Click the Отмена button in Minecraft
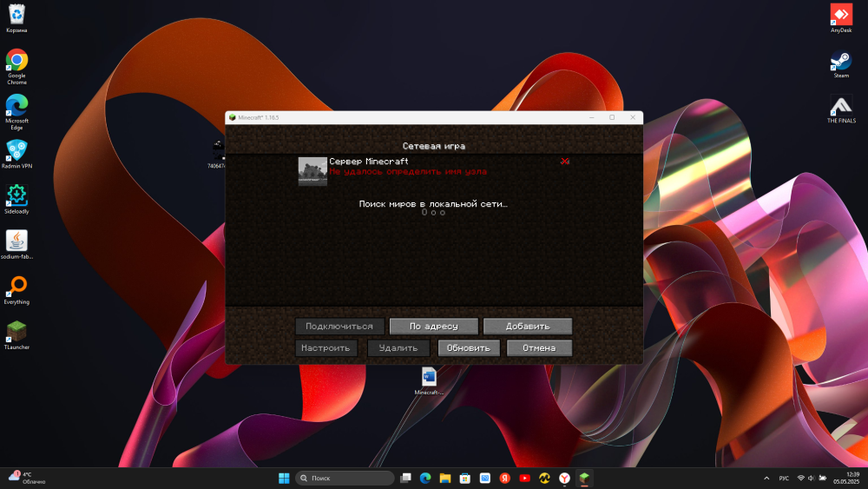The width and height of the screenshot is (868, 489). click(x=539, y=347)
